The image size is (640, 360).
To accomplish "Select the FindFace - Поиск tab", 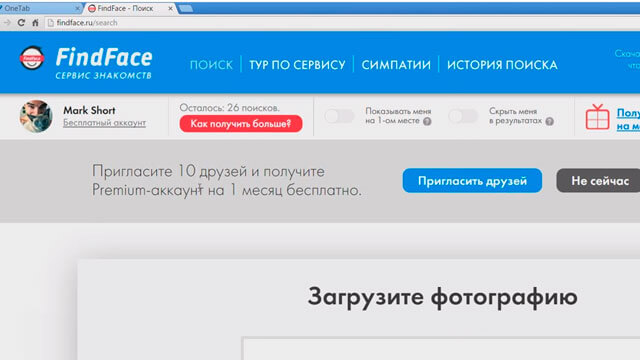I will point(131,8).
